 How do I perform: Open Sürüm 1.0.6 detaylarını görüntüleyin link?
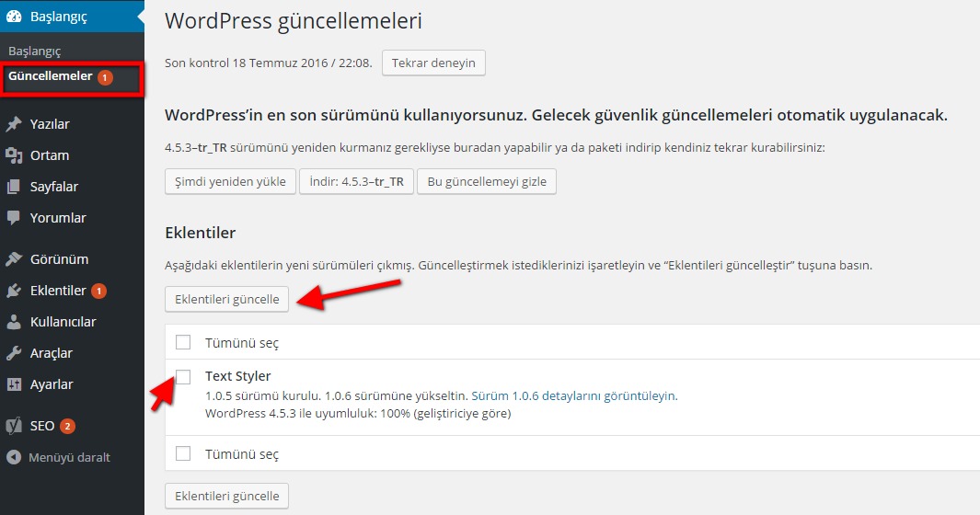pos(574,395)
